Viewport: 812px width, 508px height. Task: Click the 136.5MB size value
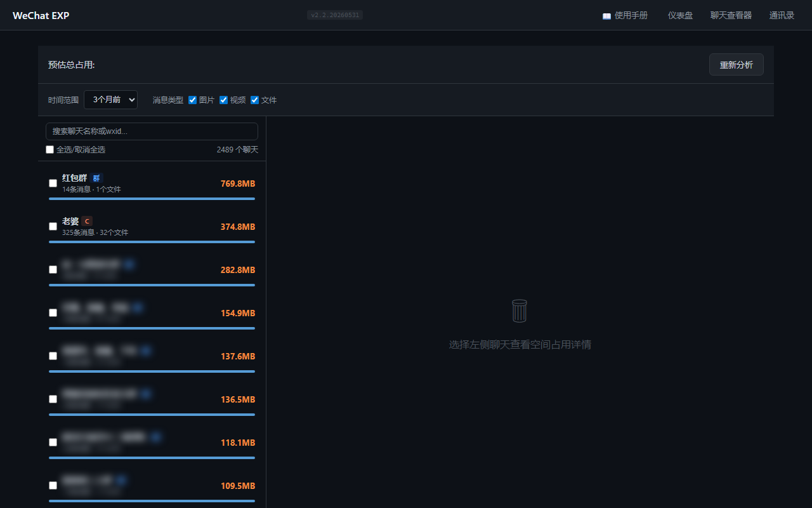238,399
